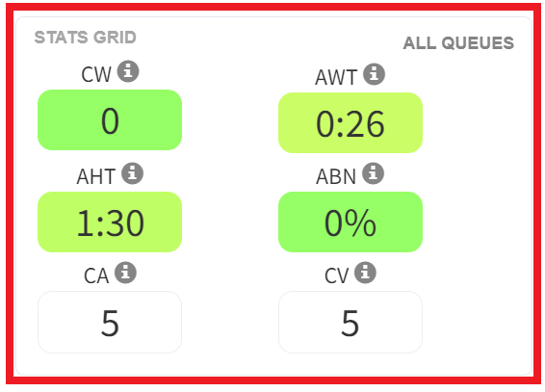The width and height of the screenshot is (545, 392).
Task: Click the AHT label text
Action: pos(96,176)
